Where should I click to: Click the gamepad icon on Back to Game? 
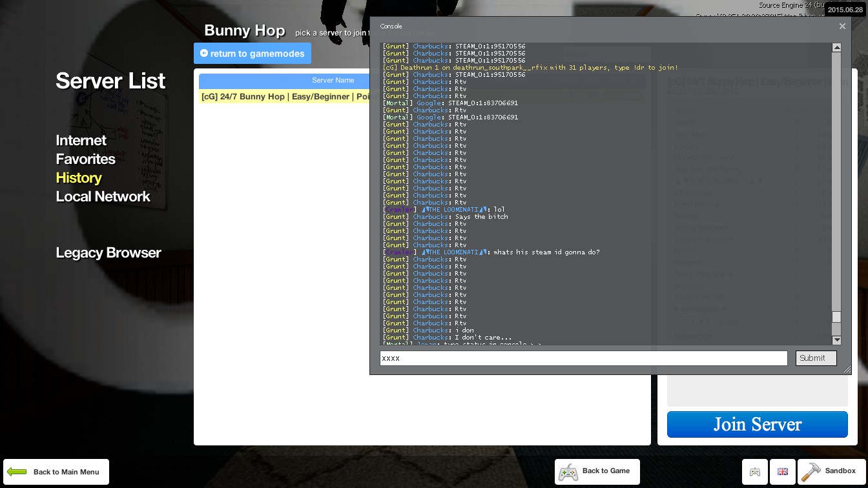click(568, 472)
